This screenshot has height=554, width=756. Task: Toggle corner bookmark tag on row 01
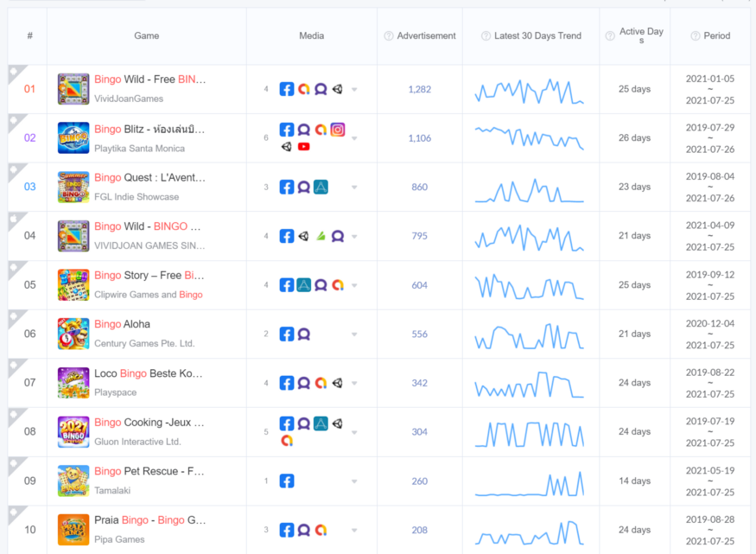[x=16, y=73]
